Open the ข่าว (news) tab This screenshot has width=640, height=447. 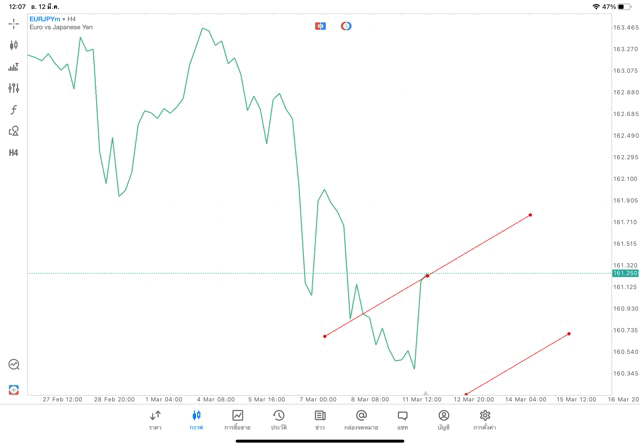click(x=320, y=420)
